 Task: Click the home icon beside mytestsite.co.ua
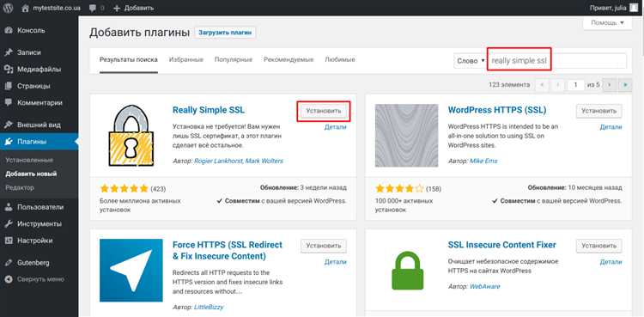pyautogui.click(x=26, y=8)
